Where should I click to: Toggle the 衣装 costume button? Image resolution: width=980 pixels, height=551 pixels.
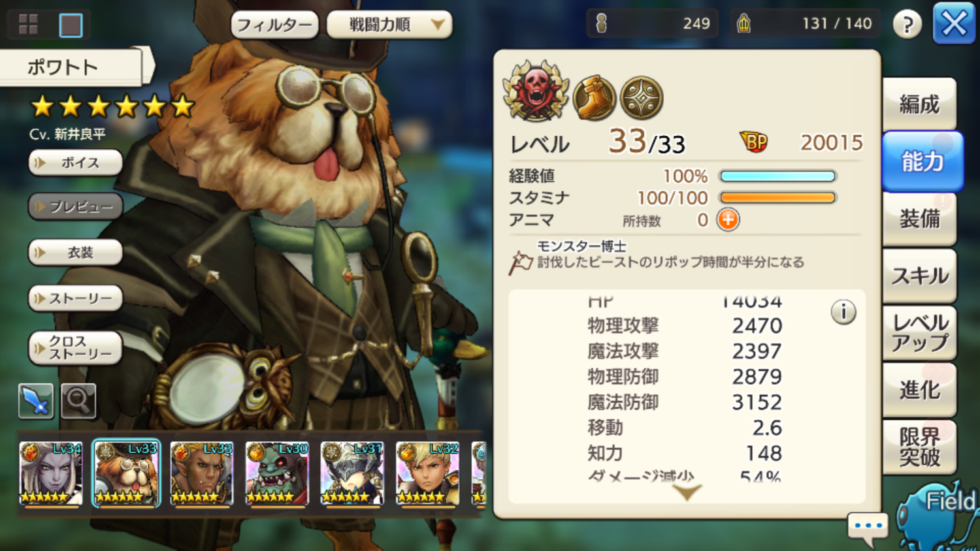click(75, 252)
